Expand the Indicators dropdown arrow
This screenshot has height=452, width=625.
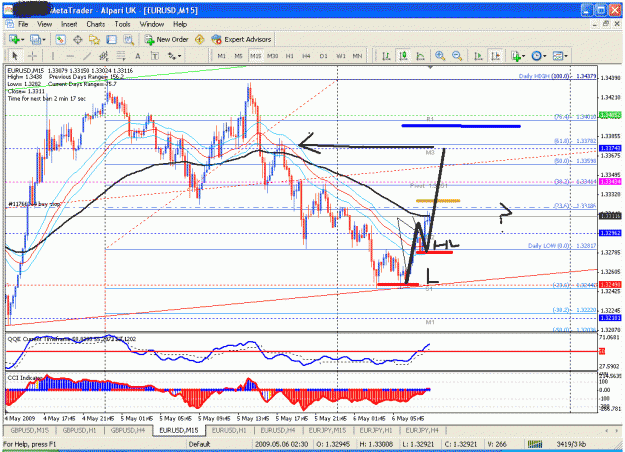(523, 56)
